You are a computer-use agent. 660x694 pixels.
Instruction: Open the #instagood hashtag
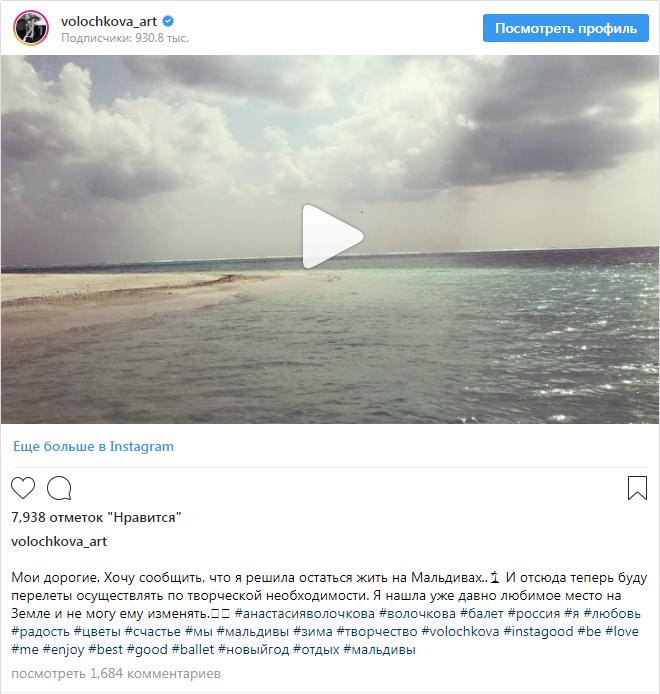[x=538, y=632]
